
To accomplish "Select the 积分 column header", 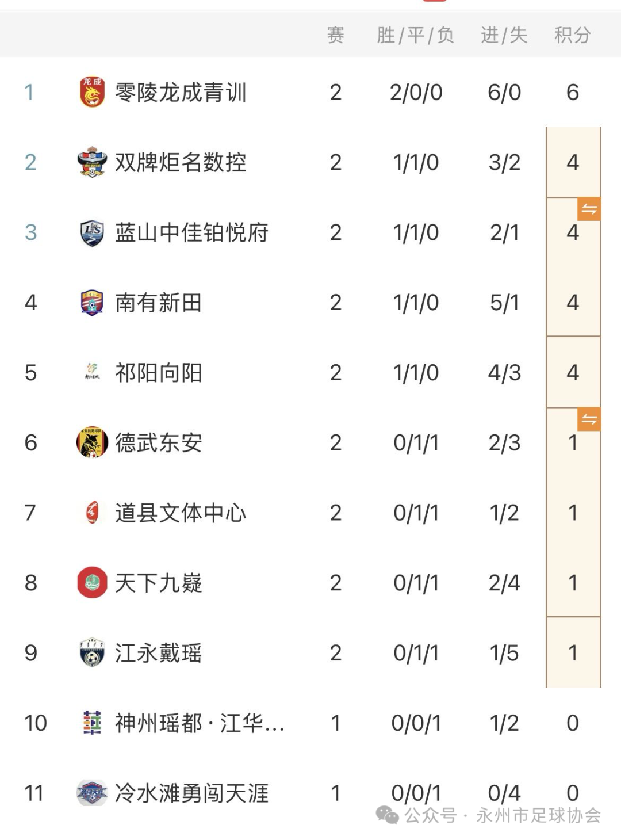I will click(x=572, y=35).
